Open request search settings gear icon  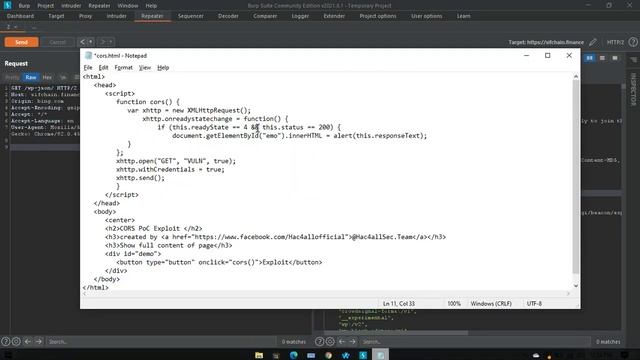point(16,342)
